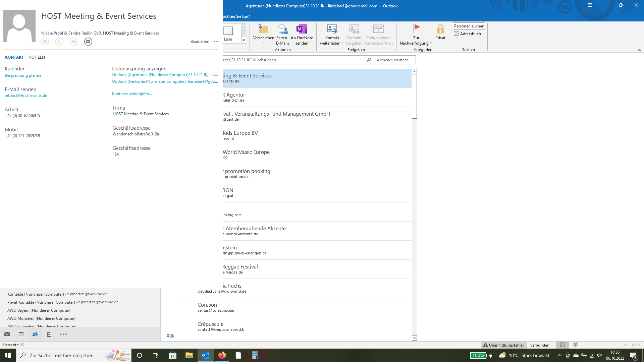Mark contact as Privat
The width and height of the screenshot is (644, 362).
pos(440,32)
